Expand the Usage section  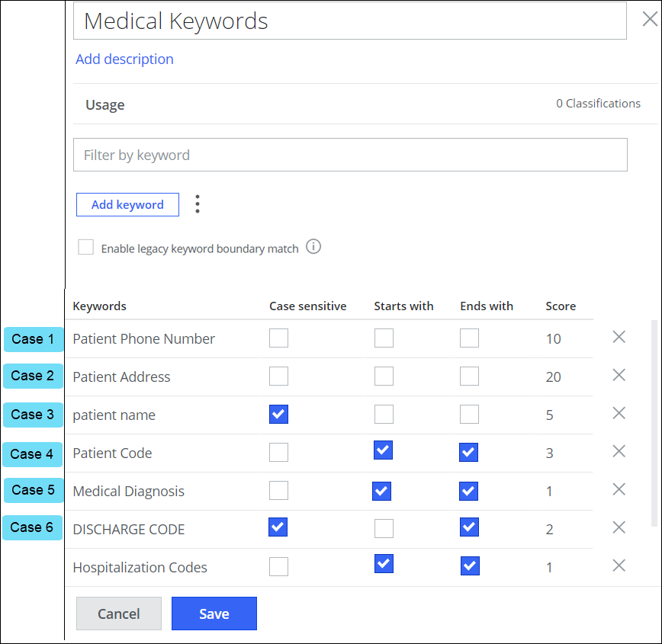tap(105, 104)
